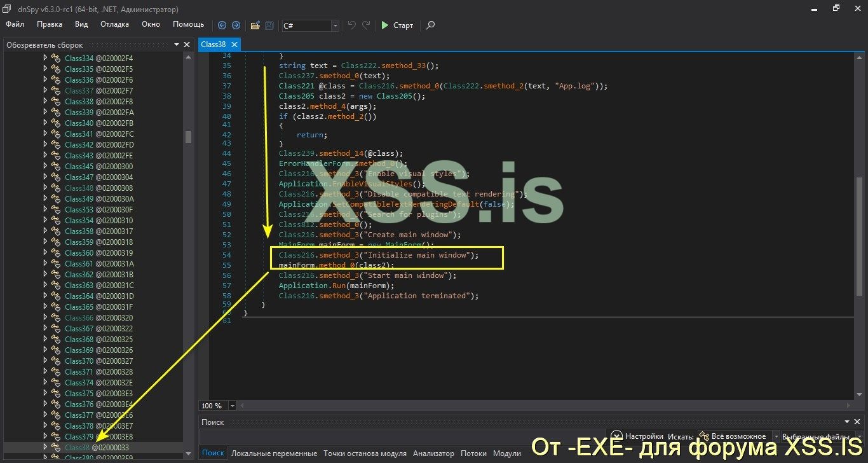Click the class icon beside Class338
This screenshot has width=868, height=463.
click(56, 101)
